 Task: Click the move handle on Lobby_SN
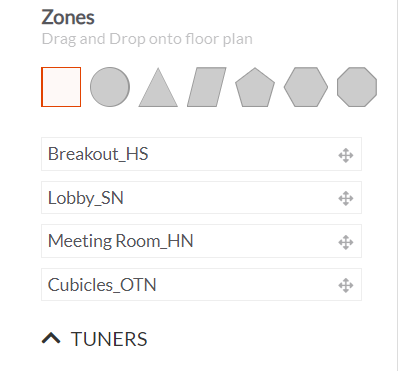(x=346, y=199)
